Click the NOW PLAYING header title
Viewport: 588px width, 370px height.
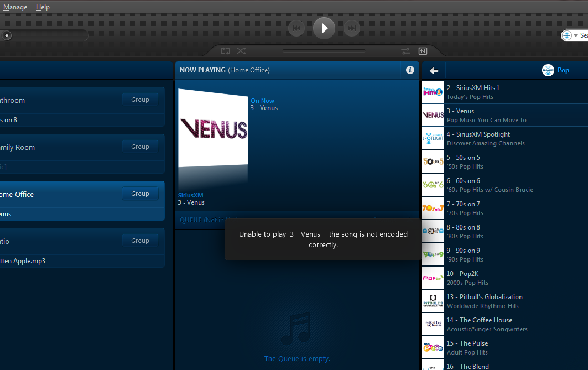202,70
